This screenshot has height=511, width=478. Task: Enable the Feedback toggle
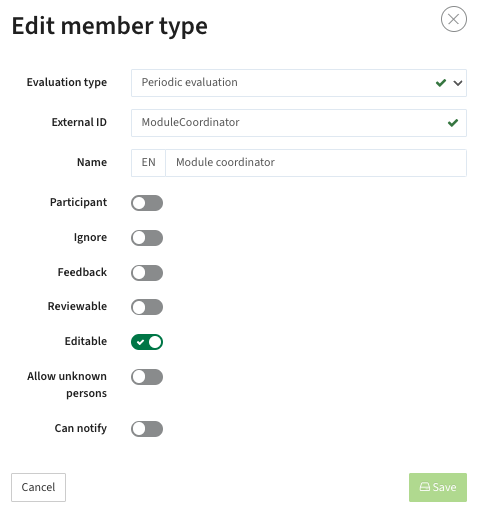[x=147, y=273]
